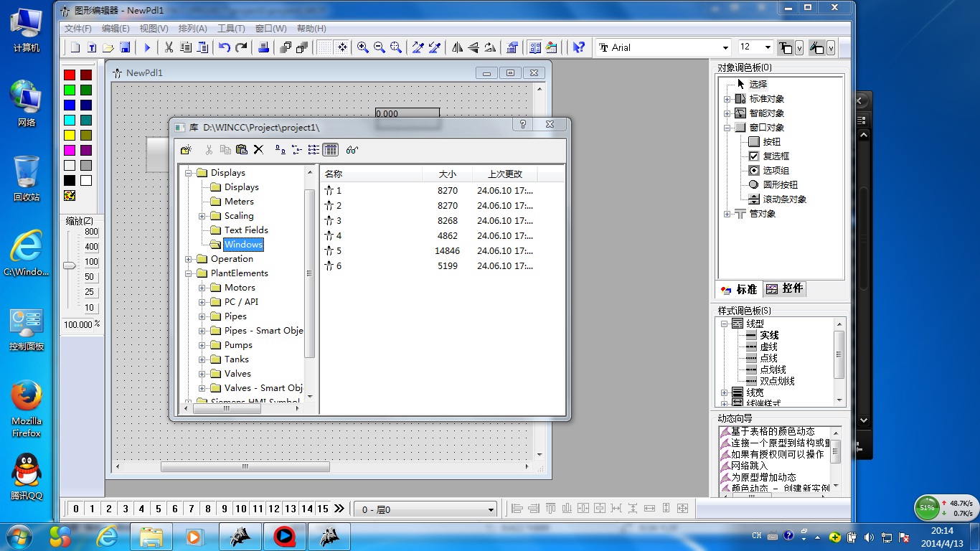Zoom out with the magnifier minus icon
This screenshot has width=980, height=551.
(380, 47)
